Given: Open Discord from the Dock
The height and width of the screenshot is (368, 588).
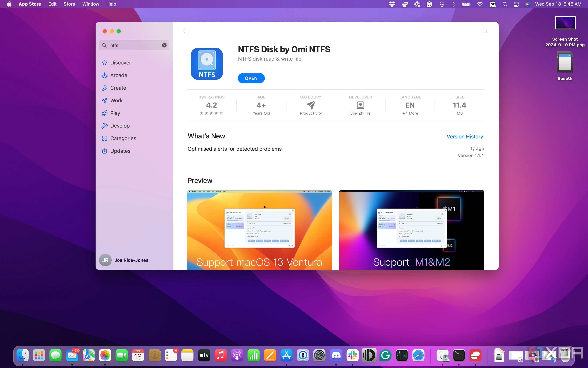Looking at the screenshot, I should [x=336, y=355].
